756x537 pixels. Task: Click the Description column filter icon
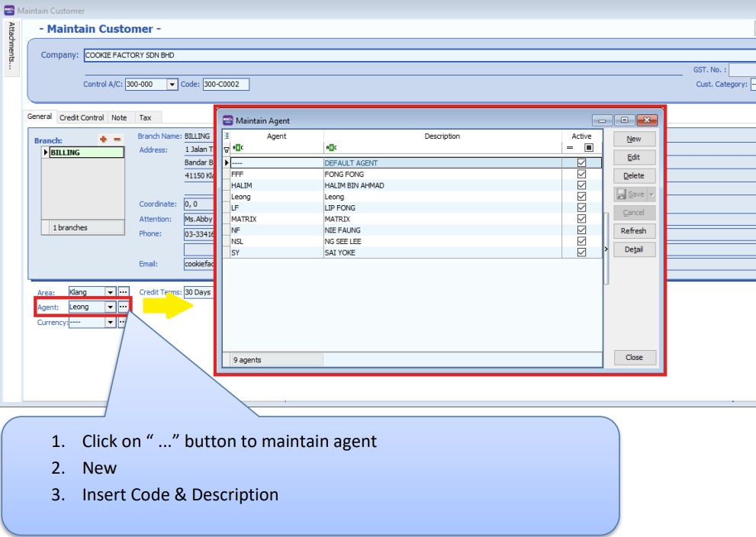pos(330,148)
